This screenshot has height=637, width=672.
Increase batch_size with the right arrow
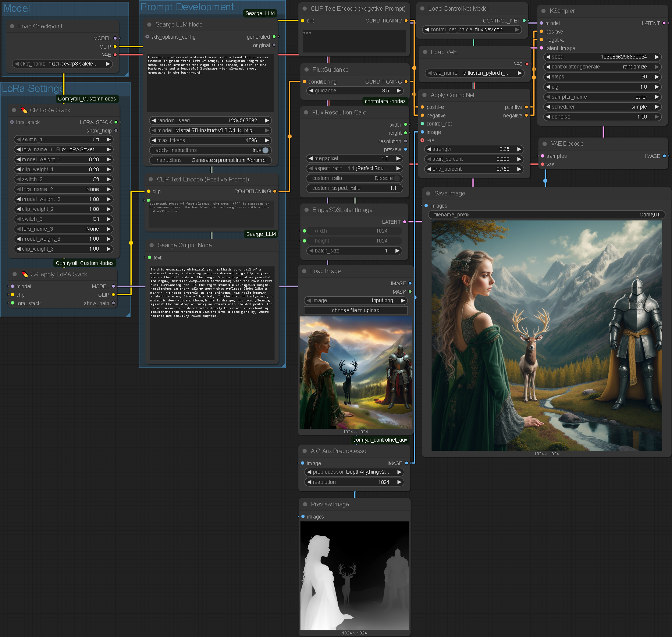pyautogui.click(x=397, y=251)
